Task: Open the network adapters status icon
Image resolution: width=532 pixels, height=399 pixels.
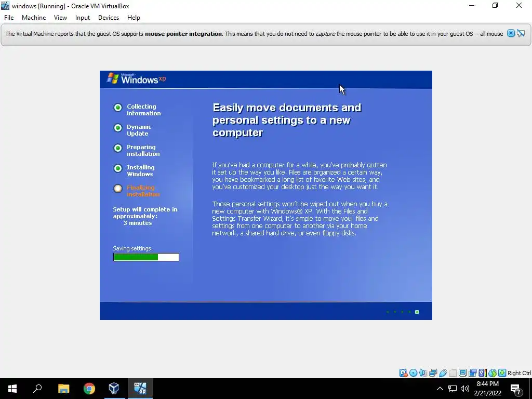Action: coord(433,373)
